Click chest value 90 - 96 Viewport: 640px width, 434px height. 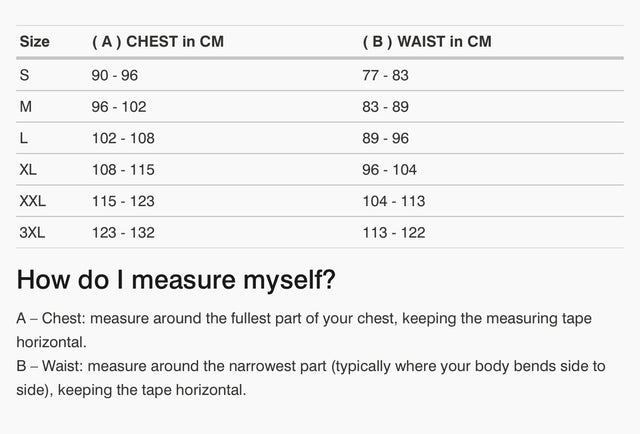click(x=115, y=75)
